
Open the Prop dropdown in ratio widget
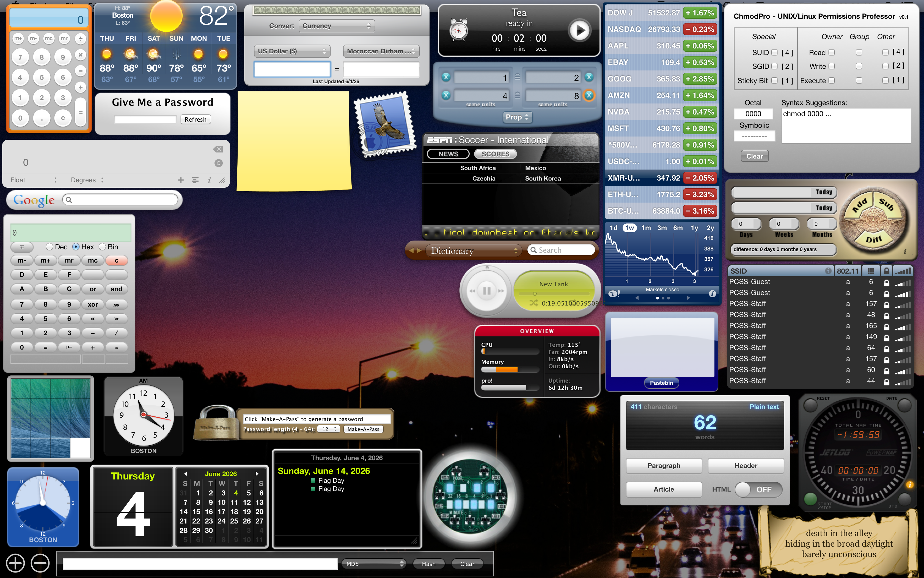(x=517, y=117)
